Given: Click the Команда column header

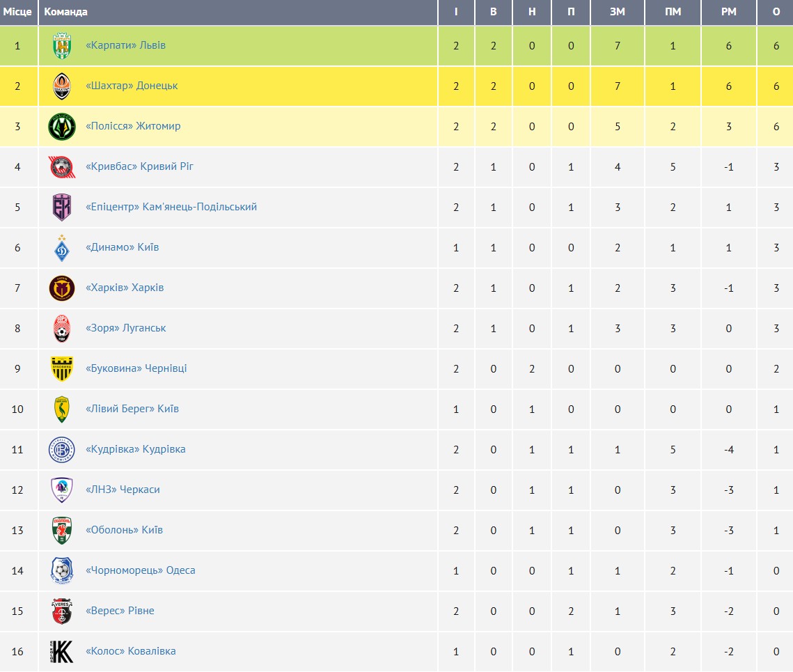Looking at the screenshot, I should click(x=65, y=12).
